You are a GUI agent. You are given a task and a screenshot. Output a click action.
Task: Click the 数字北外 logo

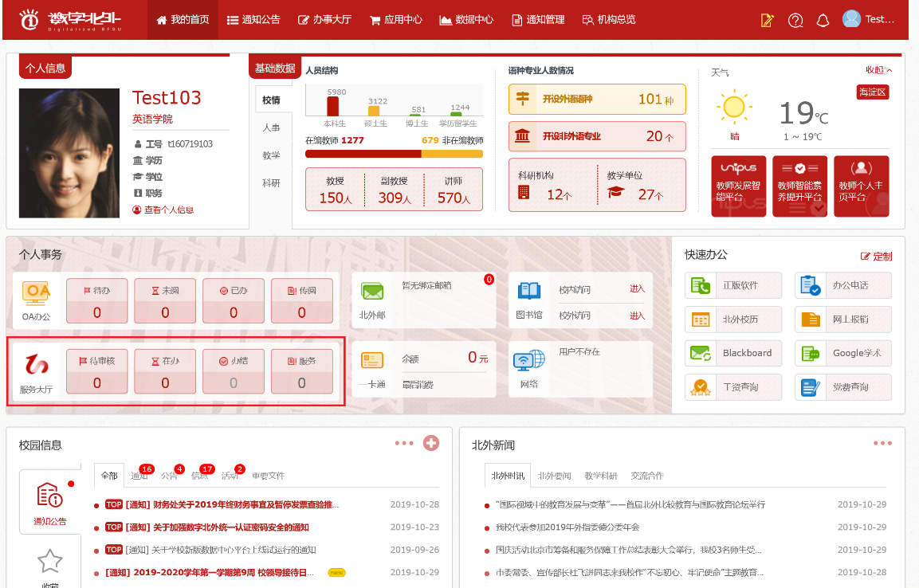click(x=70, y=20)
